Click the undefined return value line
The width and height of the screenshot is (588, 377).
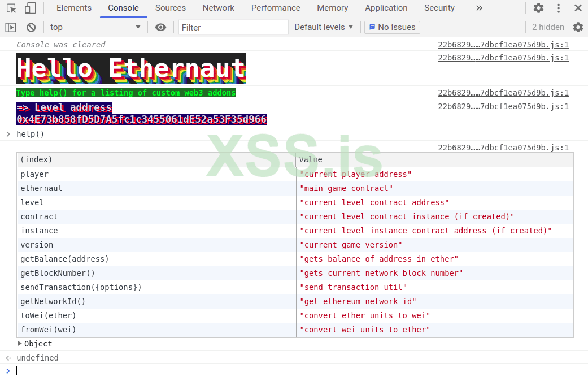click(x=37, y=358)
